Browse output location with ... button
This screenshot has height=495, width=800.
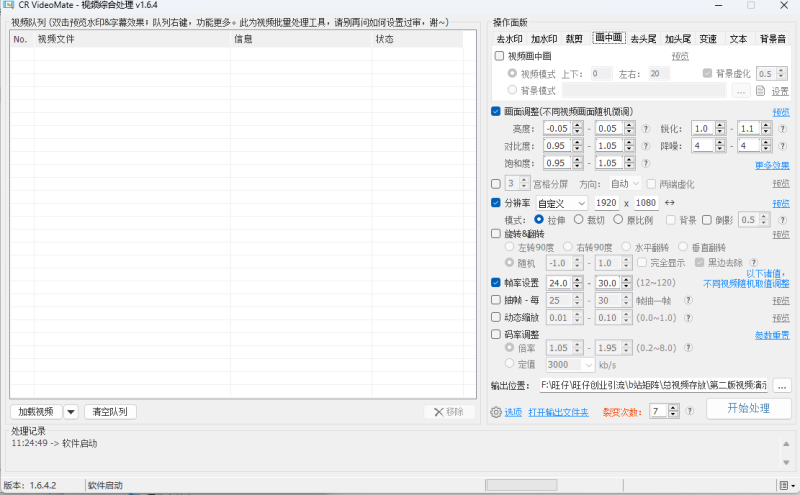[x=782, y=386]
